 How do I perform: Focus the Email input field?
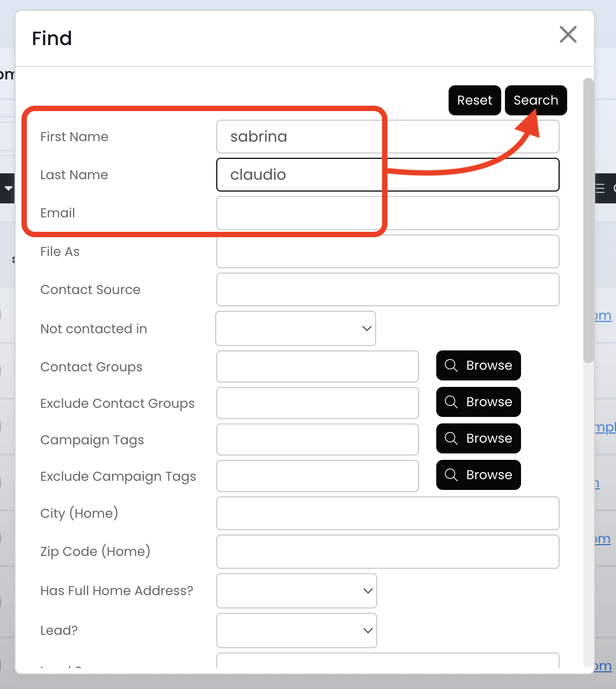pos(387,213)
